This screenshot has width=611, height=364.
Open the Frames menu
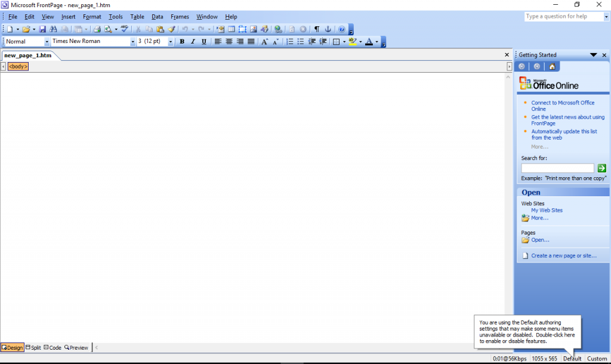(x=180, y=17)
